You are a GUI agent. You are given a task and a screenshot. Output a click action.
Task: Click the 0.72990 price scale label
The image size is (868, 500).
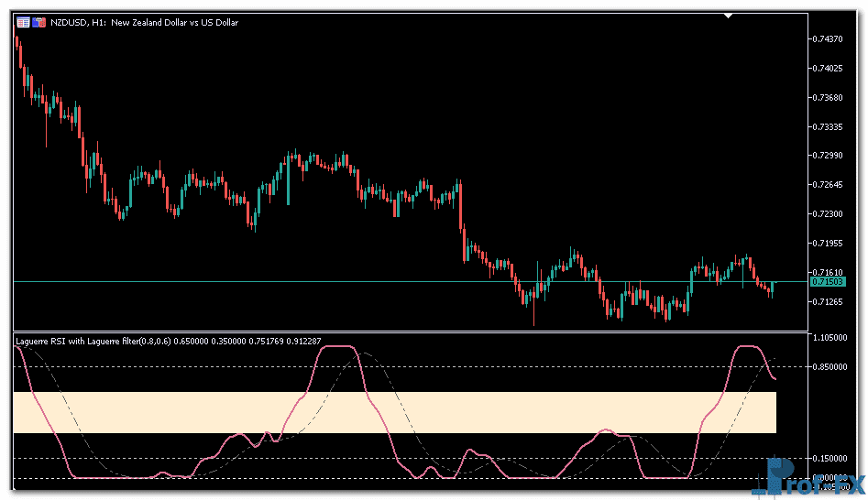[x=828, y=156]
